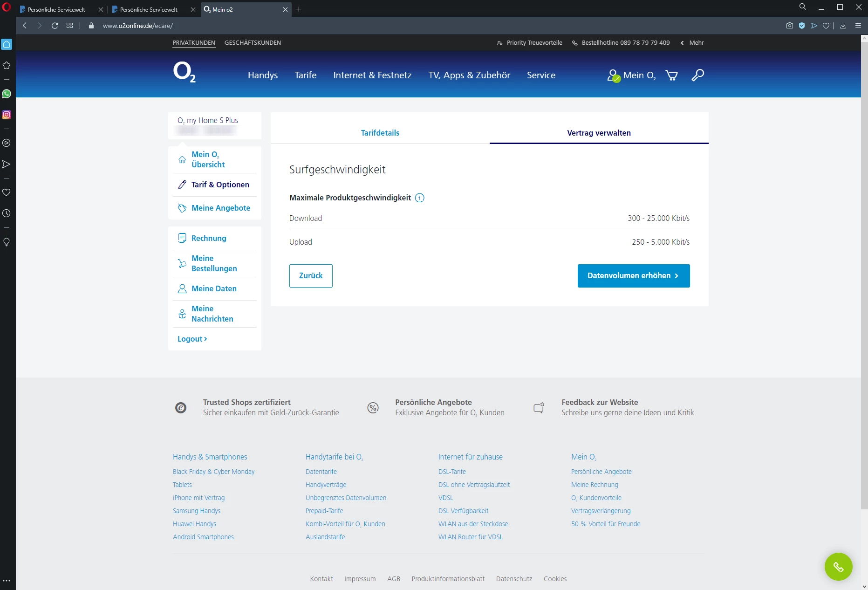Switch to second Persönliche Servicewelt browser tab

coord(149,9)
